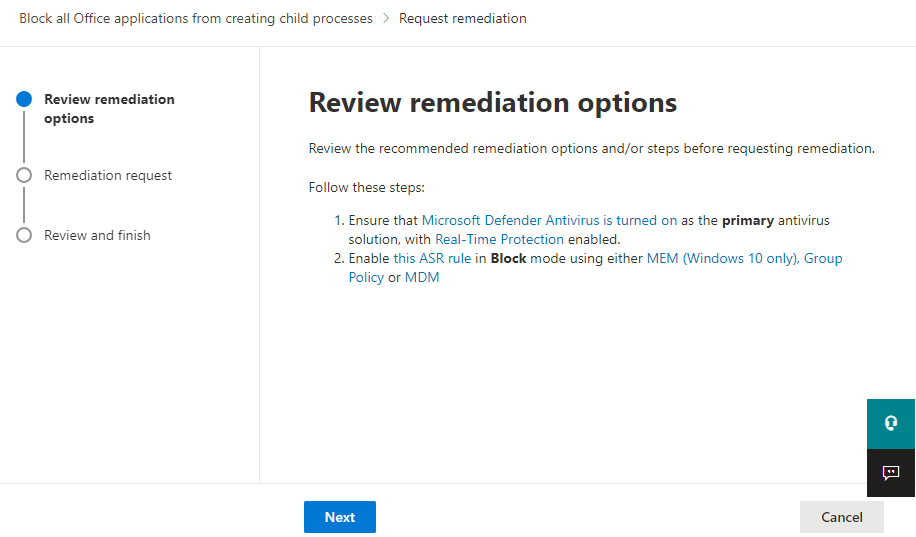The height and width of the screenshot is (537, 916).
Task: Click the Review remediation options page heading
Action: tap(492, 102)
